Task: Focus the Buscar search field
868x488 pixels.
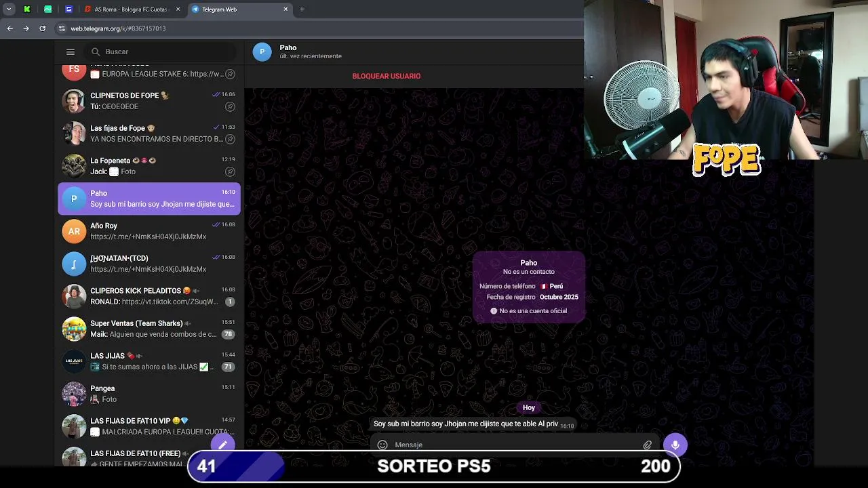Action: click(161, 52)
